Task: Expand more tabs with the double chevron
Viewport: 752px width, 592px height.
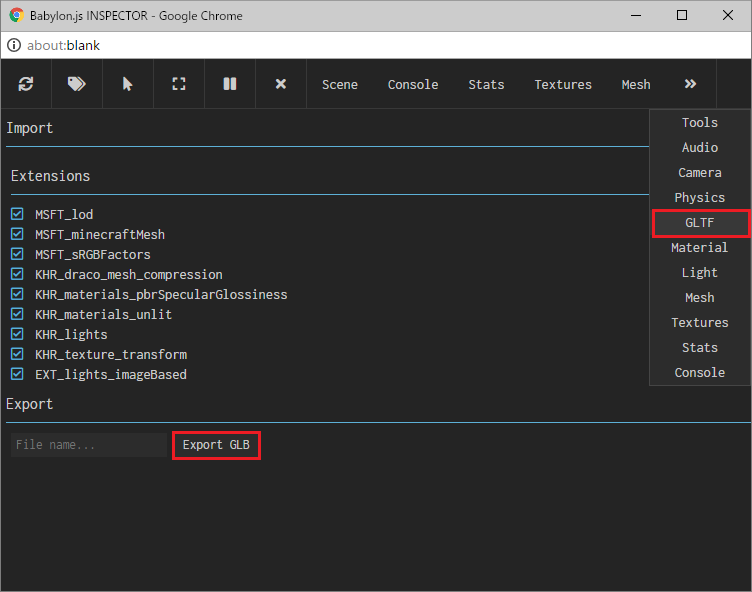Action: coord(690,84)
